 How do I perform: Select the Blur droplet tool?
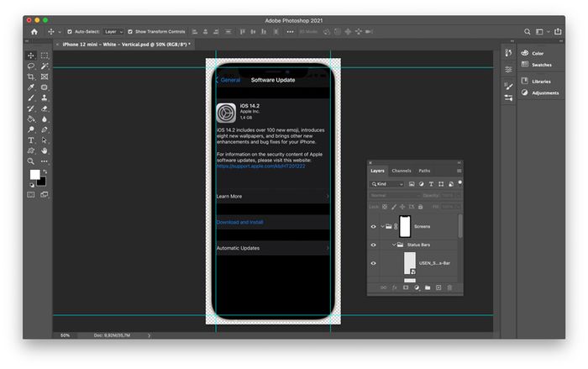pos(45,119)
